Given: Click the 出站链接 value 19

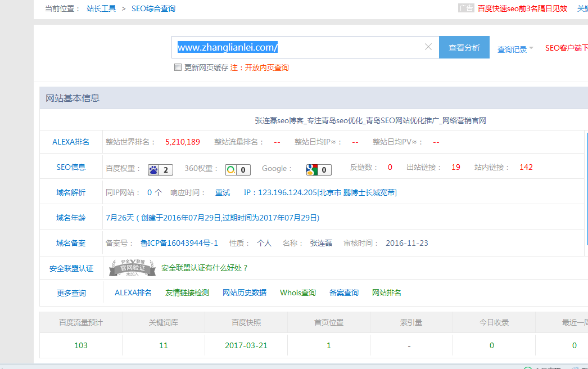Looking at the screenshot, I should pos(456,168).
